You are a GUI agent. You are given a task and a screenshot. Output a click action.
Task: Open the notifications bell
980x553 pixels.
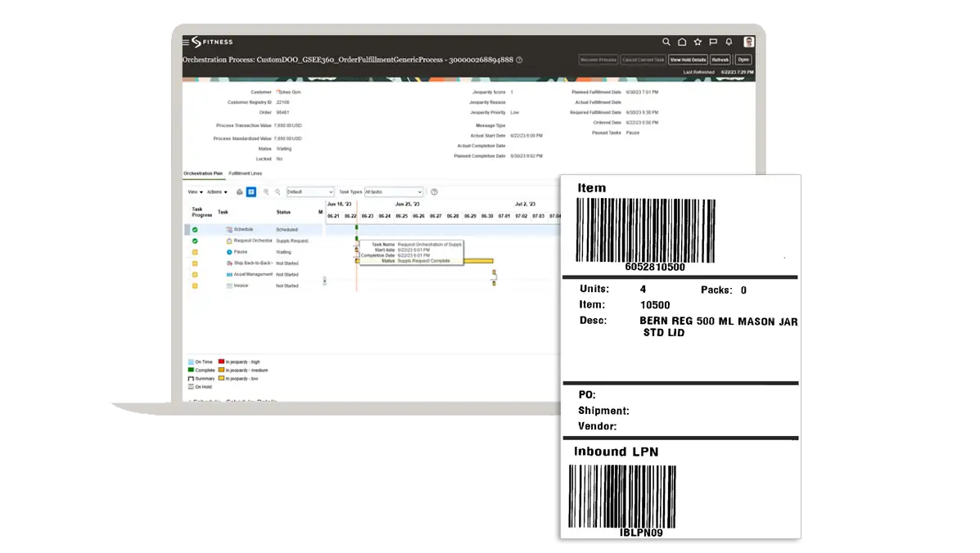tap(729, 42)
